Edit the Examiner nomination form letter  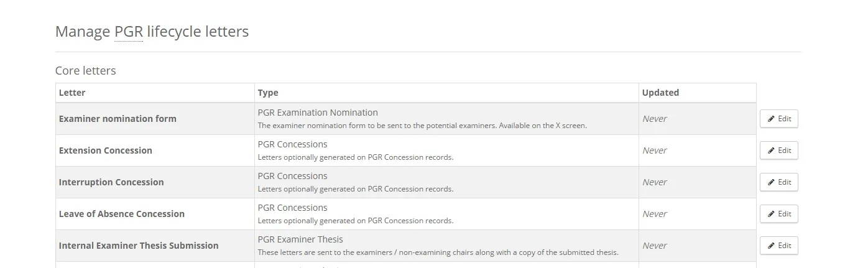point(778,119)
